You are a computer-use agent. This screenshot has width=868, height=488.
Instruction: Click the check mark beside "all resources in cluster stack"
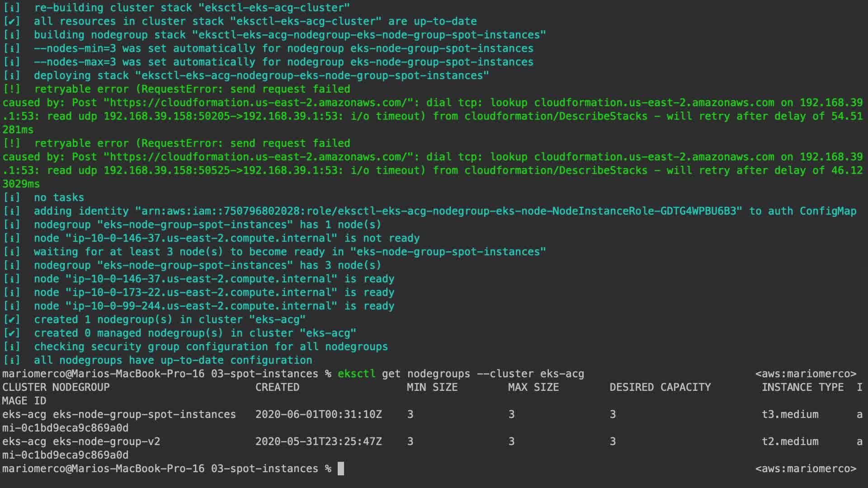pos(12,21)
